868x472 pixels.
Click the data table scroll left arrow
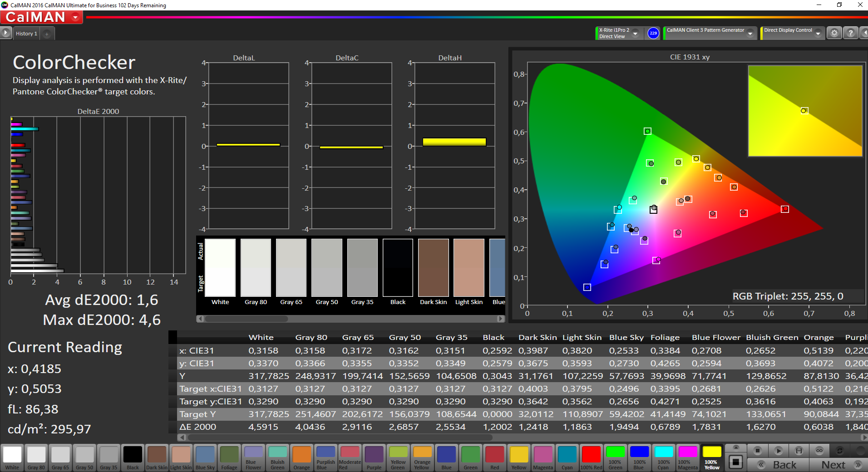[x=182, y=438]
